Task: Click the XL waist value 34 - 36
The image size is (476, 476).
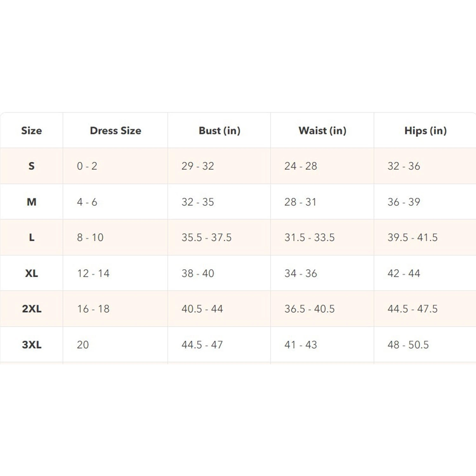Action: 301,273
